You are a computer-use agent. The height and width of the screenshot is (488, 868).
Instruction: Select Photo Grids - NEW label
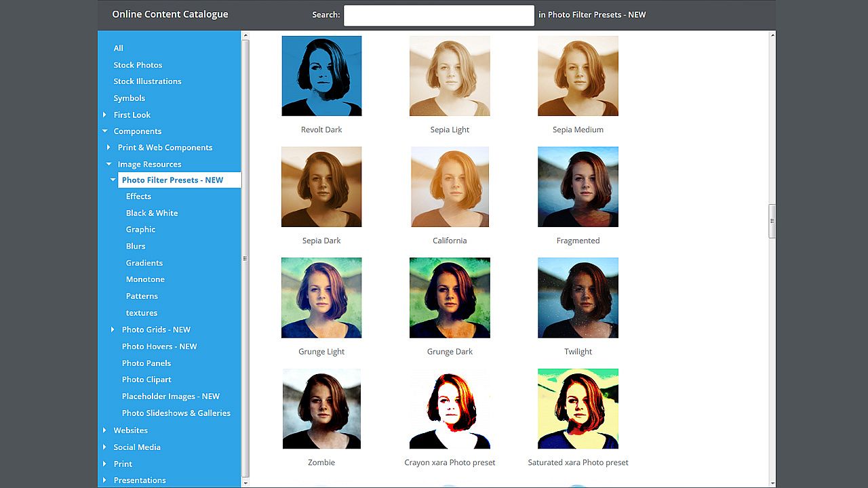(x=156, y=329)
